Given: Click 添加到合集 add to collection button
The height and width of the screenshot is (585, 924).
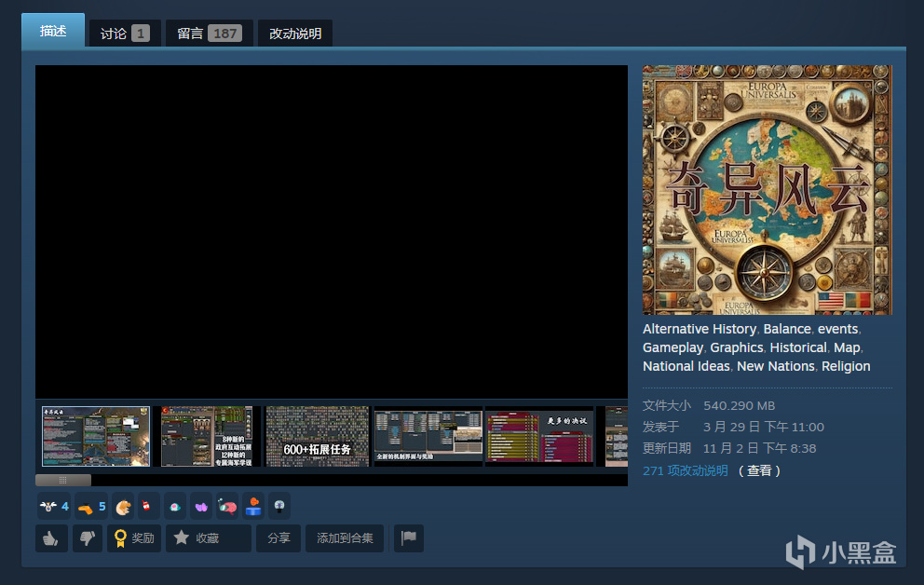Looking at the screenshot, I should (345, 537).
